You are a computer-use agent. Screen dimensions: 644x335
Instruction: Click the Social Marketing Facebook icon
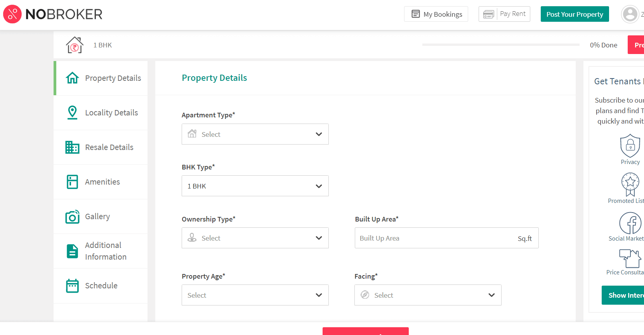tap(630, 223)
